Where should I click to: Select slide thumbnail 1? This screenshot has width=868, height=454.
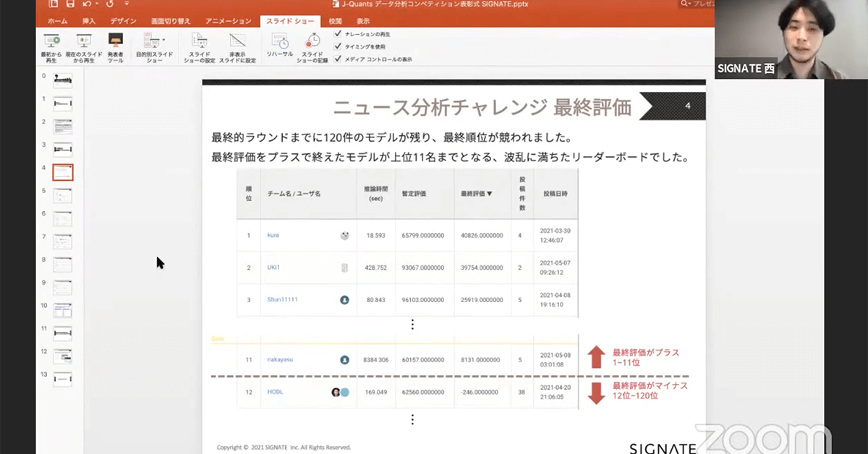click(x=63, y=103)
